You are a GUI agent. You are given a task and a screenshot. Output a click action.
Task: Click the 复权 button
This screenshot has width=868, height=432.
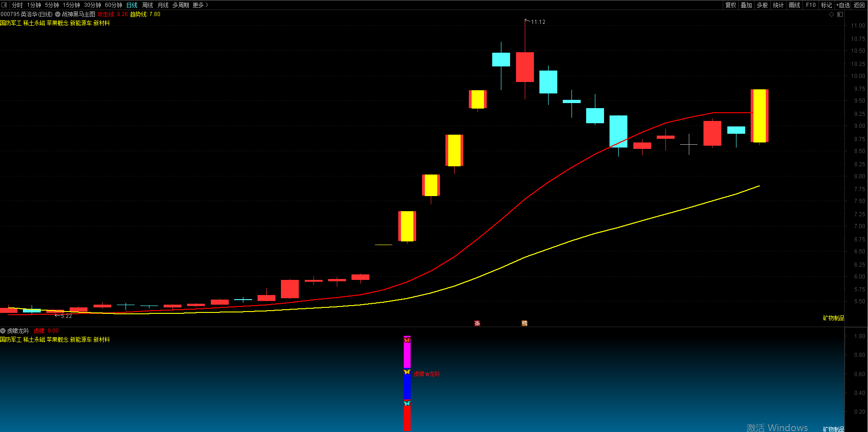pos(731,5)
